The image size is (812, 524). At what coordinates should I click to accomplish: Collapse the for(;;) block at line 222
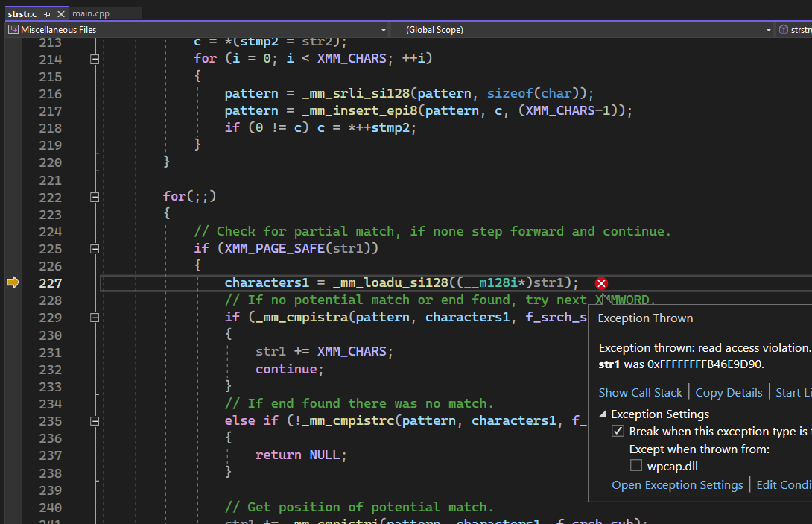95,197
